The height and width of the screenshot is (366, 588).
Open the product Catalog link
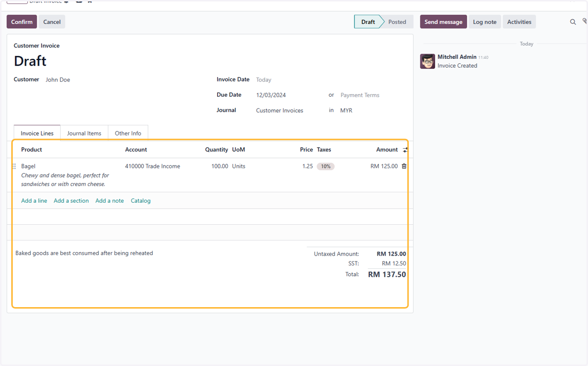141,201
